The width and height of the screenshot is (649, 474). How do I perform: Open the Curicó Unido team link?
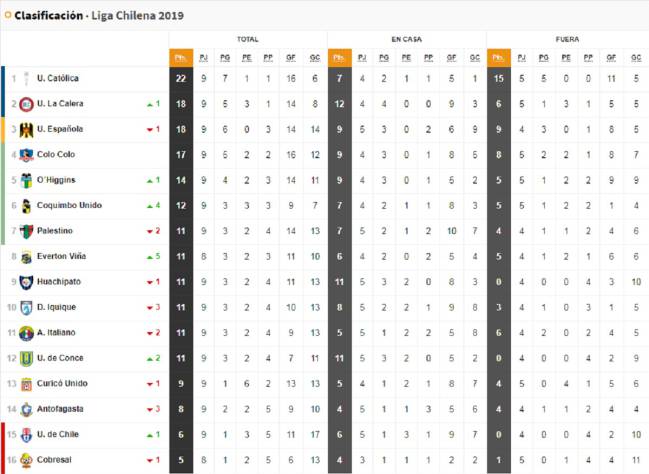click(61, 384)
